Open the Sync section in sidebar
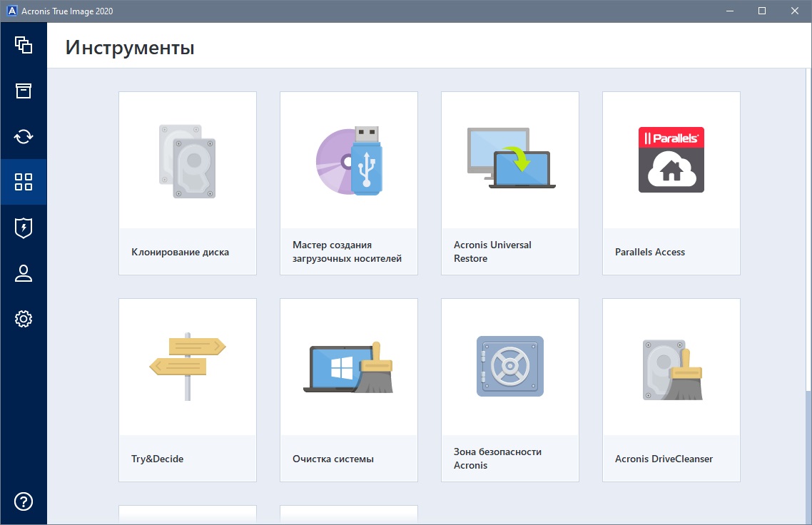Image resolution: width=812 pixels, height=525 pixels. tap(24, 136)
